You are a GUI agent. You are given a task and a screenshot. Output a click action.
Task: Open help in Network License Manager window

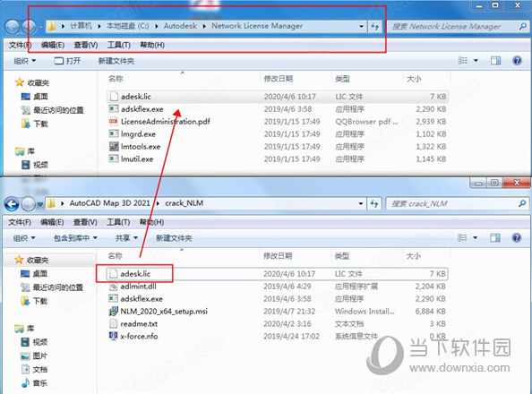pyautogui.click(x=517, y=61)
